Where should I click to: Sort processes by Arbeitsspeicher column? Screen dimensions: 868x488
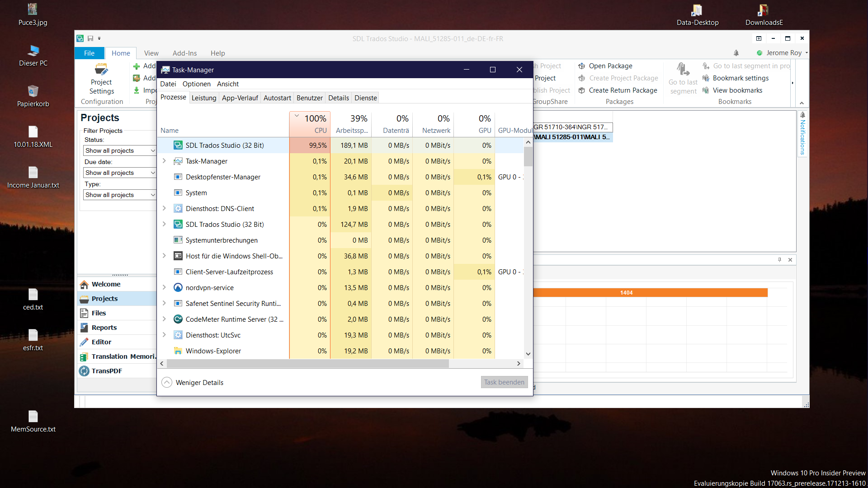(x=351, y=124)
